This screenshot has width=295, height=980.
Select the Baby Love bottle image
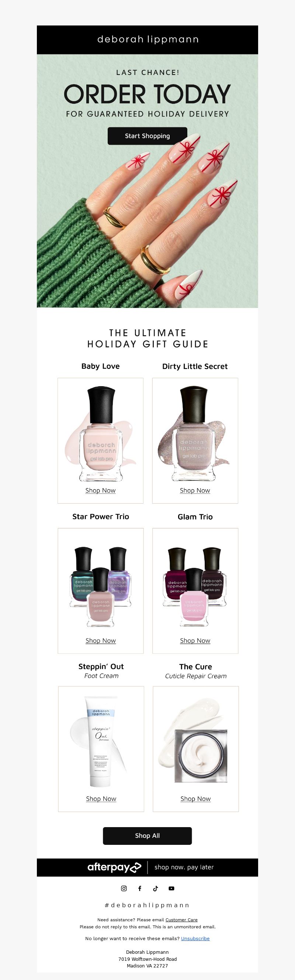[x=100, y=434]
